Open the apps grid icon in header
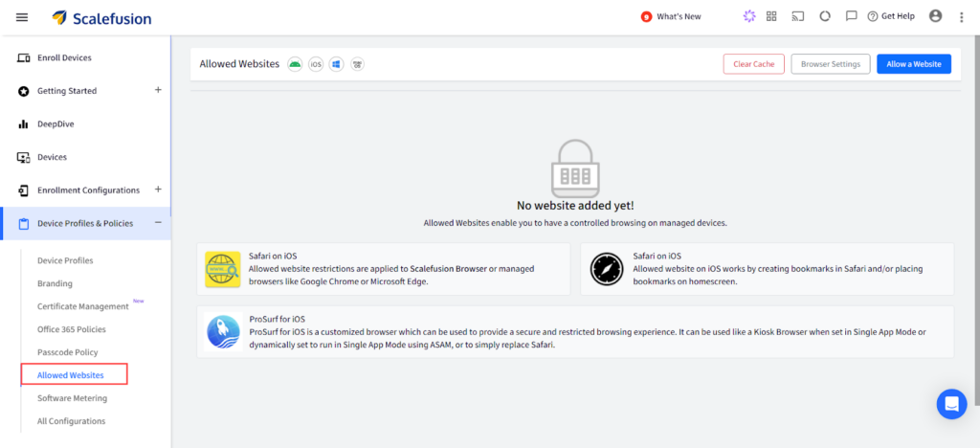Screen dimensions: 980x448 [x=771, y=17]
